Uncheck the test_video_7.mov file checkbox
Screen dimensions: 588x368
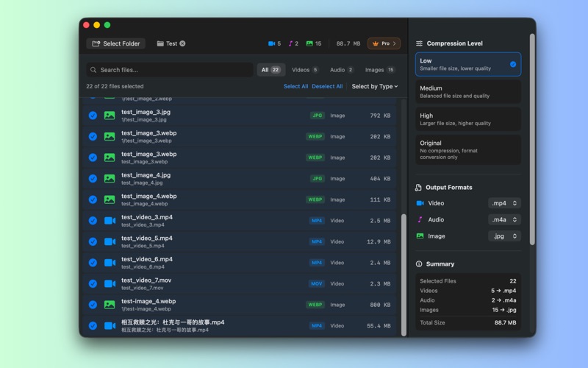[x=93, y=283]
